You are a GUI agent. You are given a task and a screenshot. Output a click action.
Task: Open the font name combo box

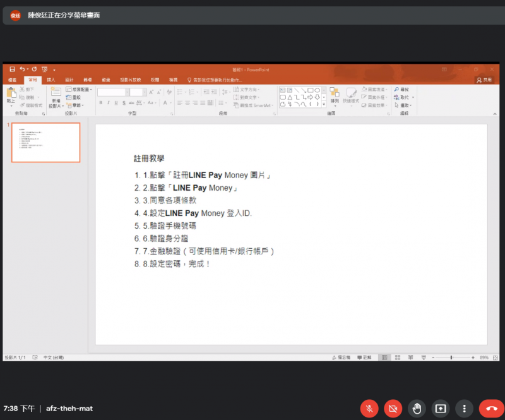coord(113,92)
